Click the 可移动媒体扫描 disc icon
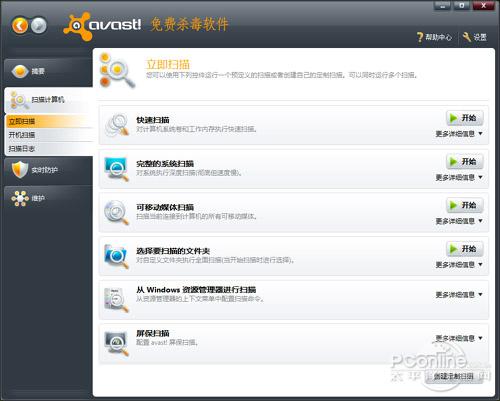The image size is (500, 401). [x=116, y=212]
